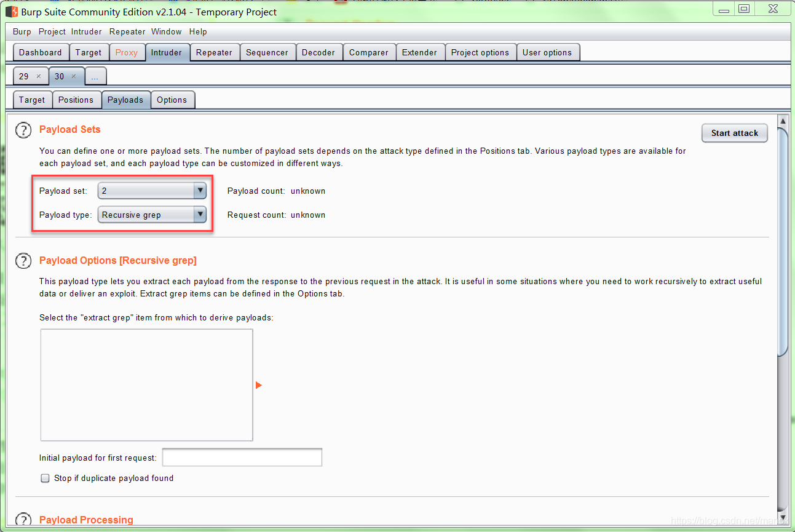Switch to the Comparer tab
The height and width of the screenshot is (532, 795).
369,52
